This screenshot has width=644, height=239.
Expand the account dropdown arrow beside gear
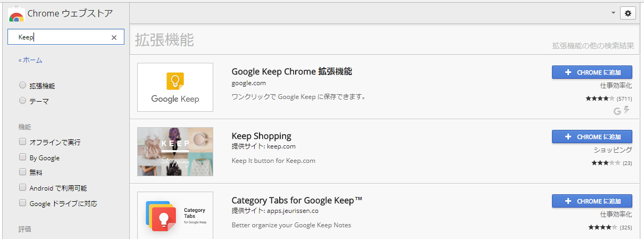point(613,13)
